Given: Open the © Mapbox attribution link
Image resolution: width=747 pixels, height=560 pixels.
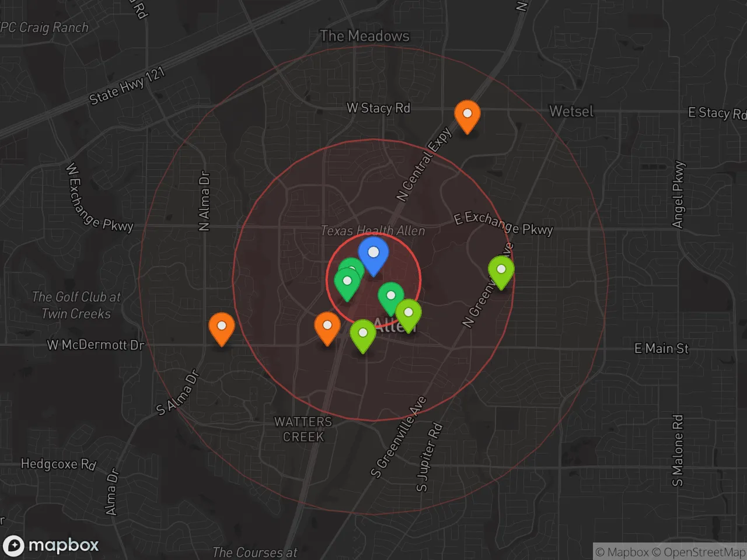Looking at the screenshot, I should pyautogui.click(x=622, y=552).
